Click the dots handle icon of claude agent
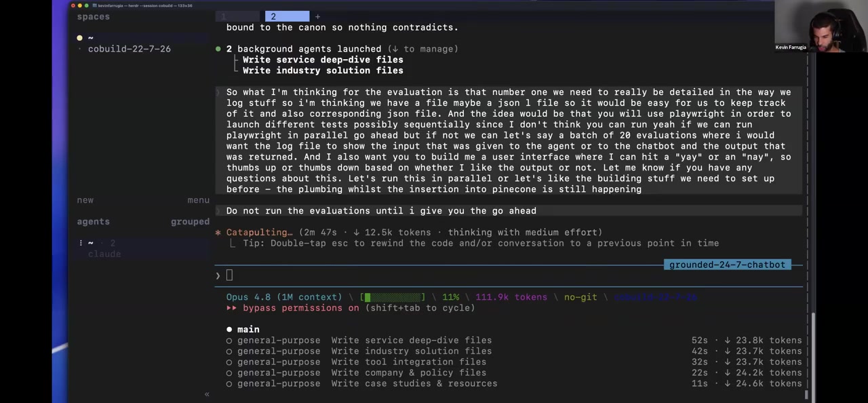Screen dimensions: 868x403 pyautogui.click(x=81, y=243)
